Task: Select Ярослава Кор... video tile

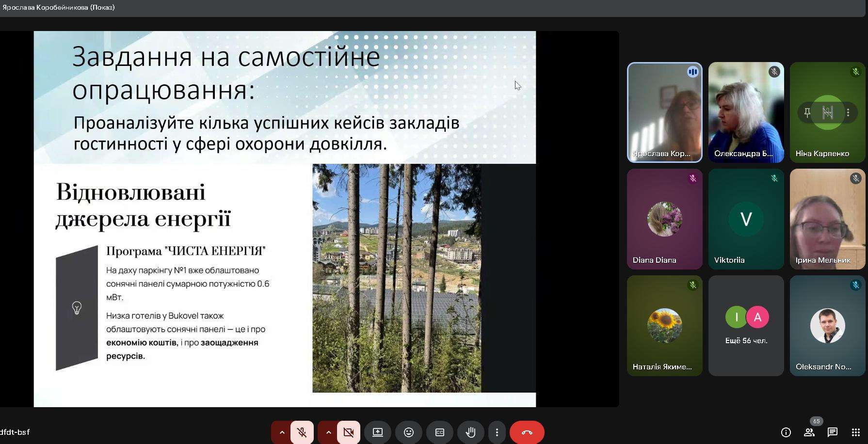Action: [x=664, y=112]
